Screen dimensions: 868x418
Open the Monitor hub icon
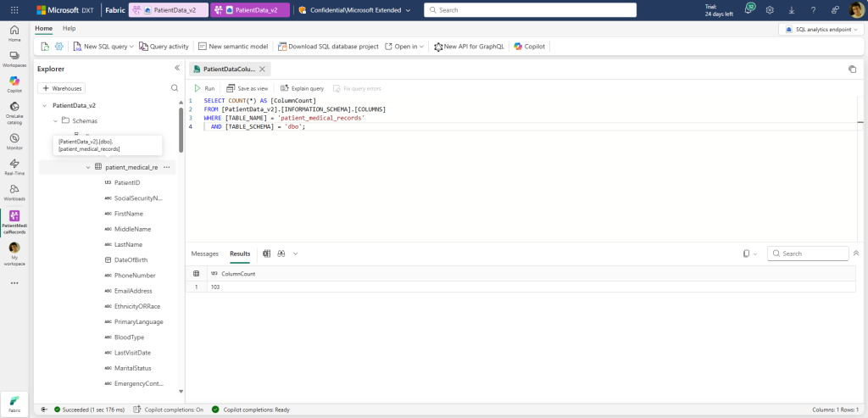click(14, 140)
